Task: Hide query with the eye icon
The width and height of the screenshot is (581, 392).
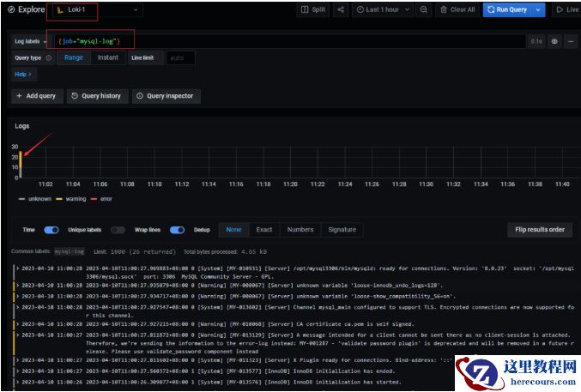Action: 554,41
